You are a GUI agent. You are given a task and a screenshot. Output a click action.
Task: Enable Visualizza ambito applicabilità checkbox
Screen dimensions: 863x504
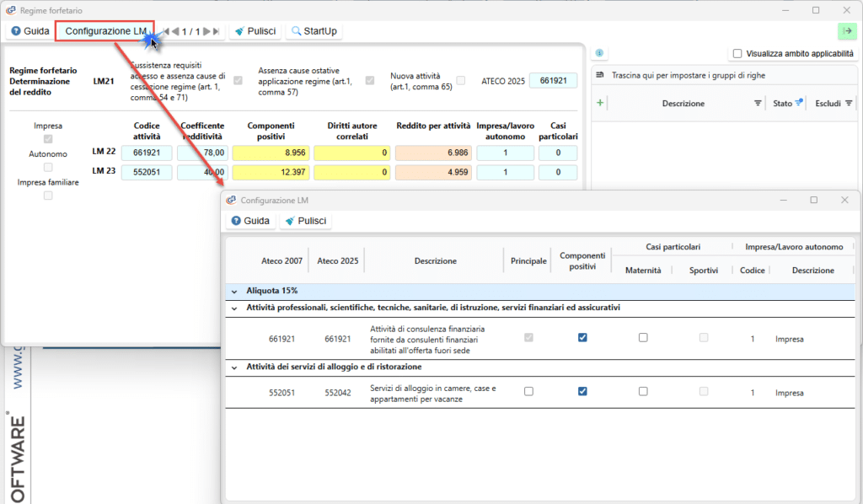[x=737, y=53]
